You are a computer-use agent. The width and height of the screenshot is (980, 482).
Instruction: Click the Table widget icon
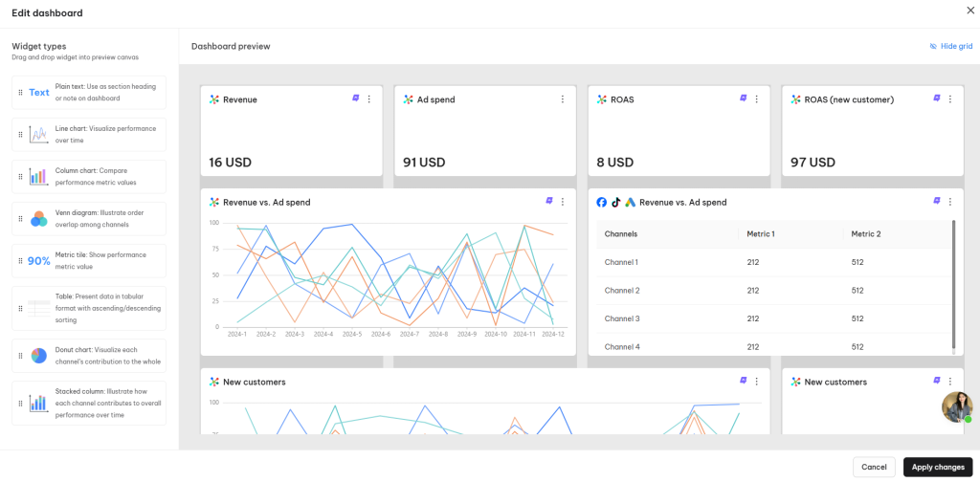coord(38,309)
